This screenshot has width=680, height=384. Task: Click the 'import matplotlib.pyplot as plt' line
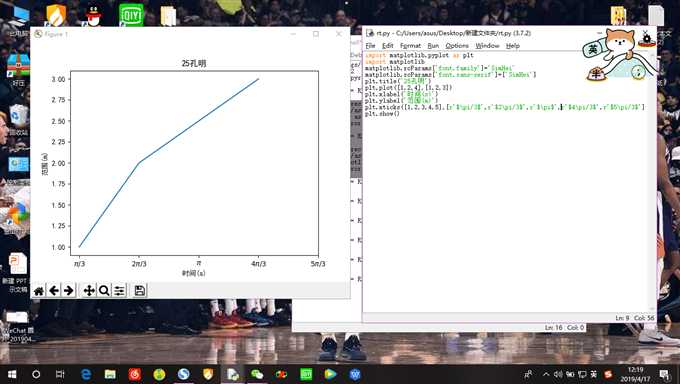point(419,55)
